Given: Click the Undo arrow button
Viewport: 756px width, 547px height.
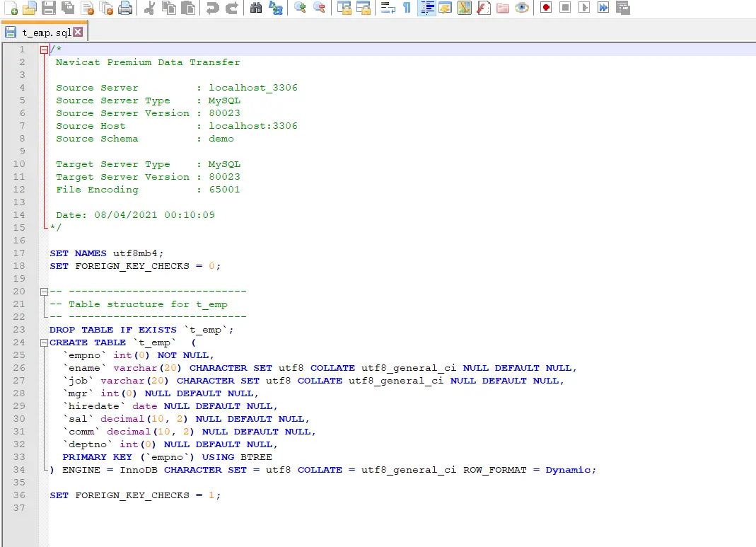Looking at the screenshot, I should (x=211, y=8).
